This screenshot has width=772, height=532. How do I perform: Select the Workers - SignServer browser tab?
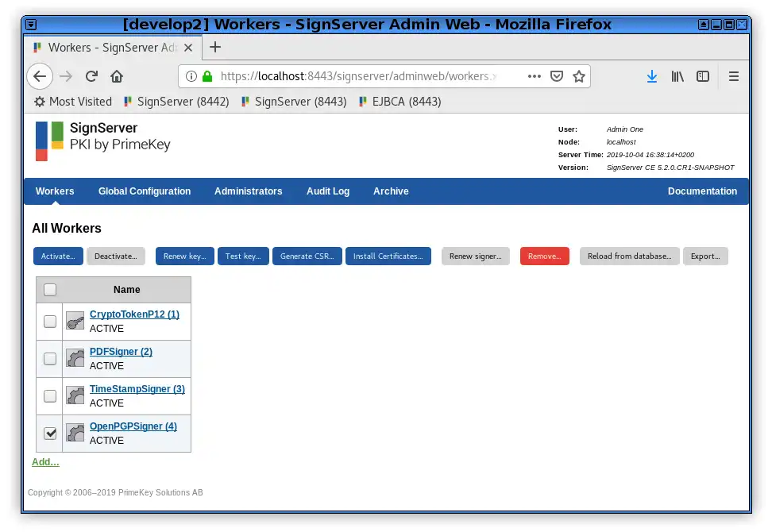tap(113, 48)
